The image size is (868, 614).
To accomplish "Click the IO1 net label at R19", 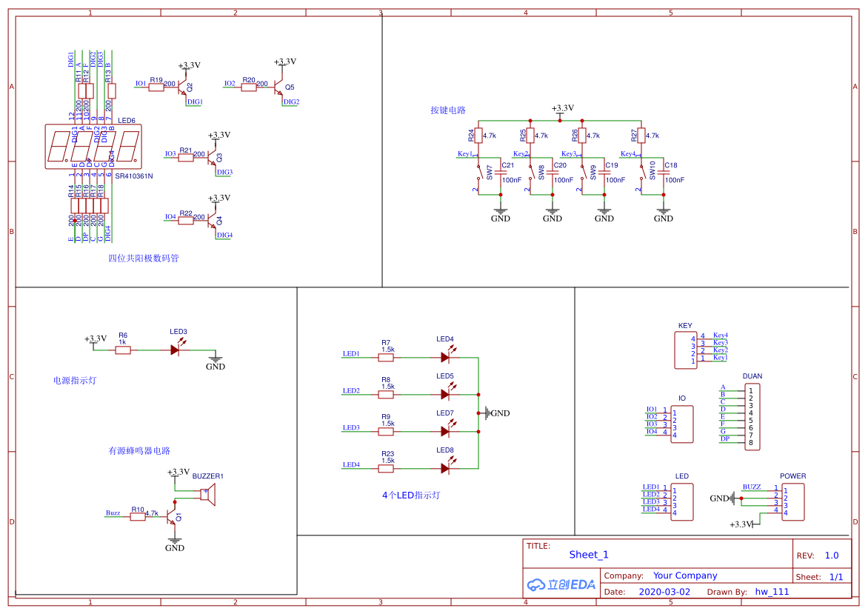I will click(141, 84).
